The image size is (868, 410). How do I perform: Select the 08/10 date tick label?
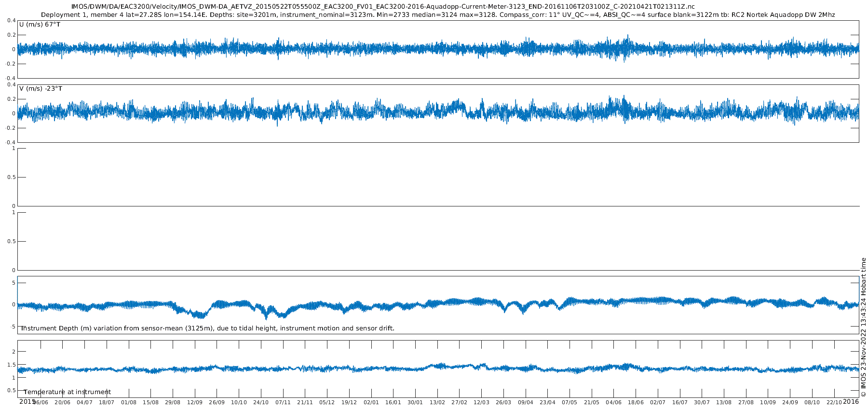[x=812, y=402]
